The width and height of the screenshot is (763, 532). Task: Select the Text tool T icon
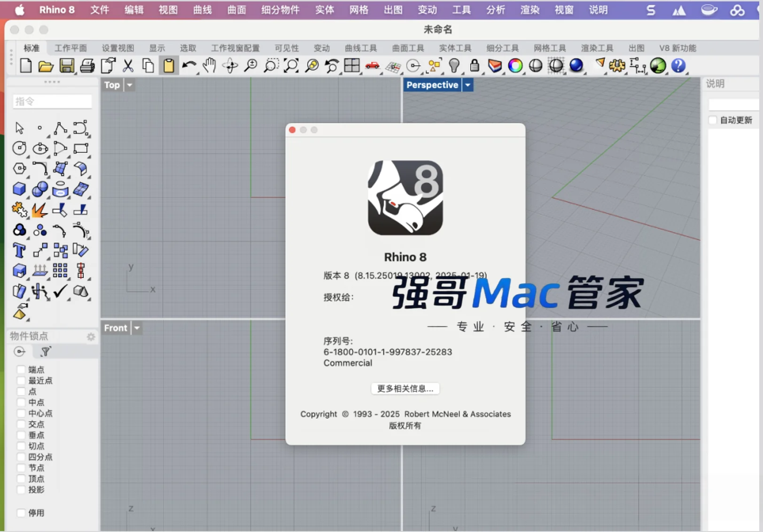tap(19, 250)
